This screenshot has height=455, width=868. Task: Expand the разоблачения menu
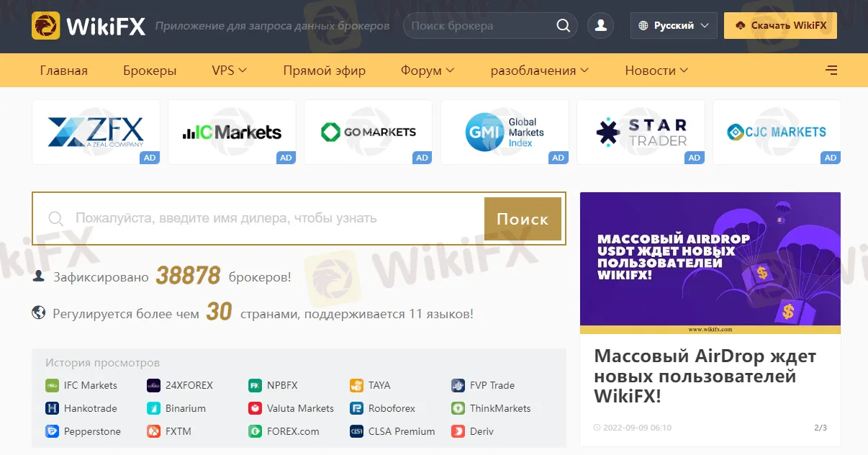(x=540, y=71)
